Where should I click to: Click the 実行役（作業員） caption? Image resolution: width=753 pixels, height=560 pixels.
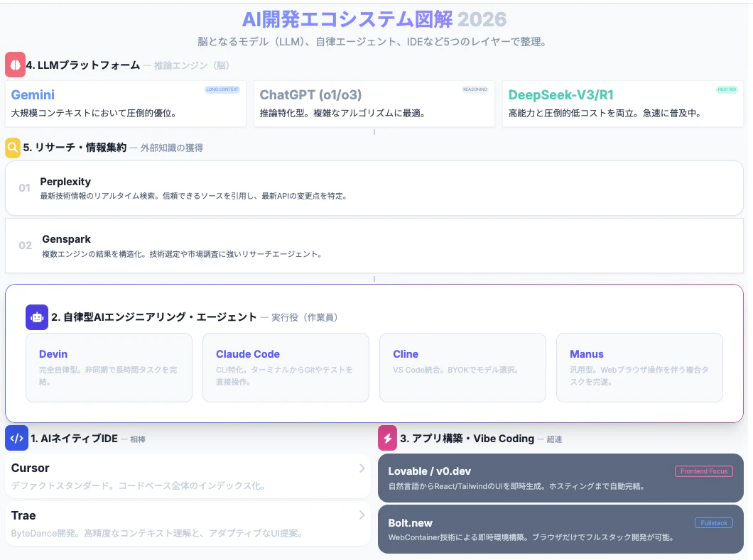click(305, 318)
